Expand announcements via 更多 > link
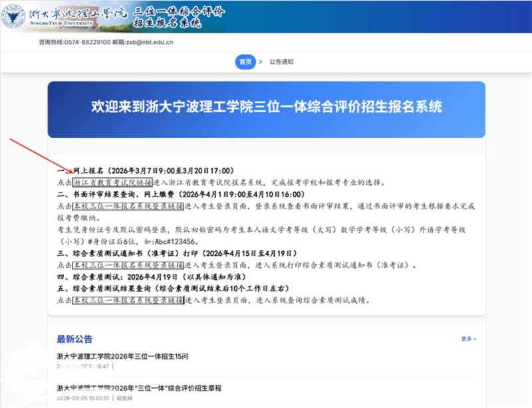This screenshot has width=532, height=408. [468, 339]
